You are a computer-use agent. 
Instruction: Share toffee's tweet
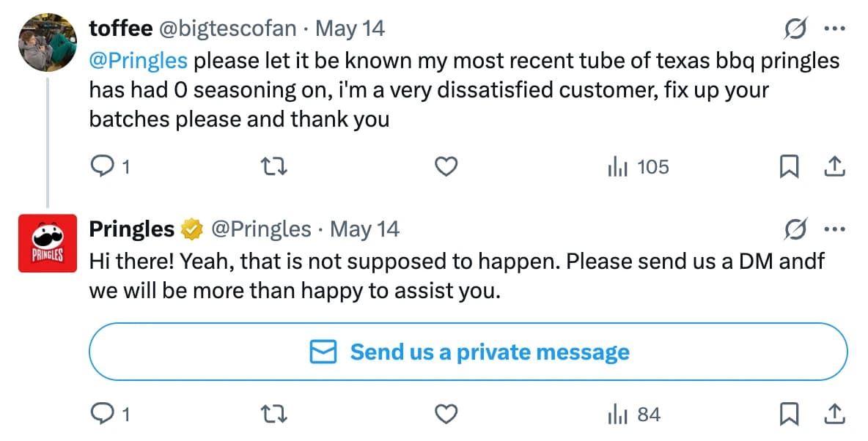click(834, 168)
